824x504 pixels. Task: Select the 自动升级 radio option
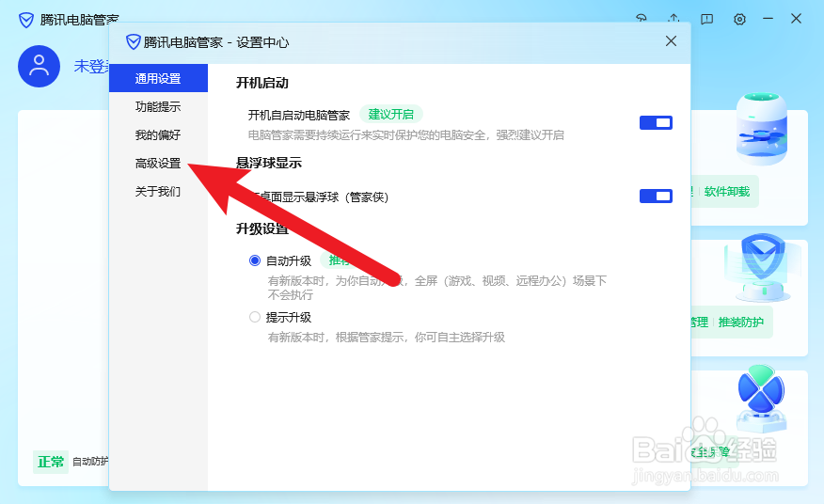pos(255,260)
